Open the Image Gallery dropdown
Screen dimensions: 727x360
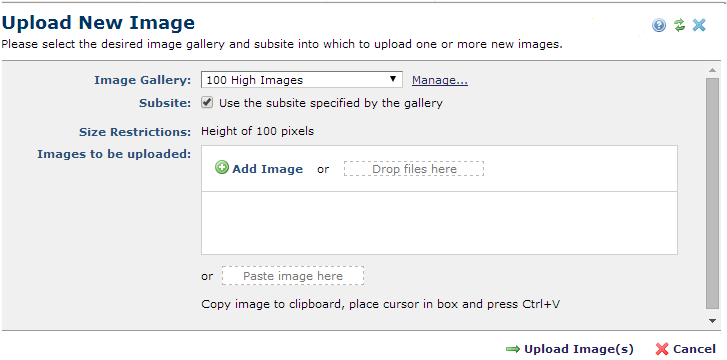[x=302, y=80]
